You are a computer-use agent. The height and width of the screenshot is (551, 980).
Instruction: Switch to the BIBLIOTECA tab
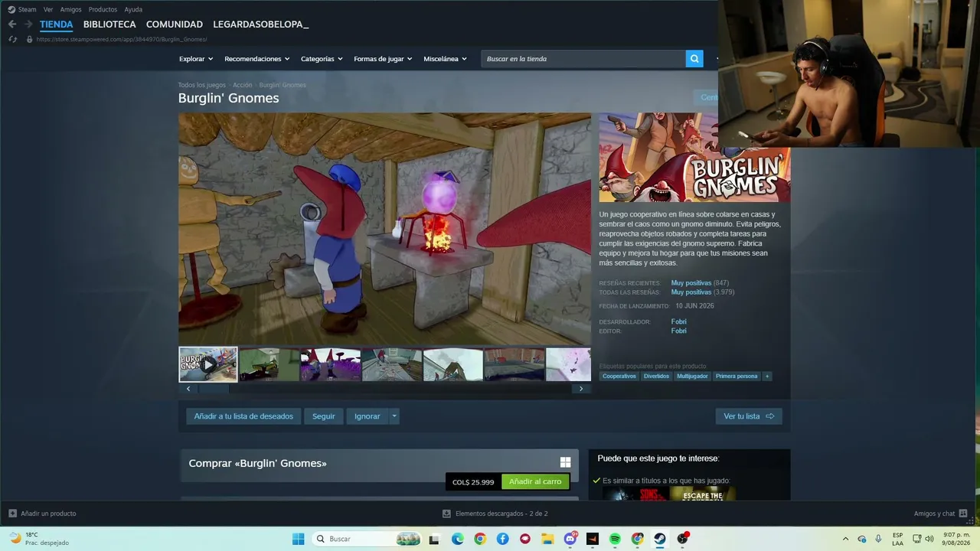click(x=109, y=24)
